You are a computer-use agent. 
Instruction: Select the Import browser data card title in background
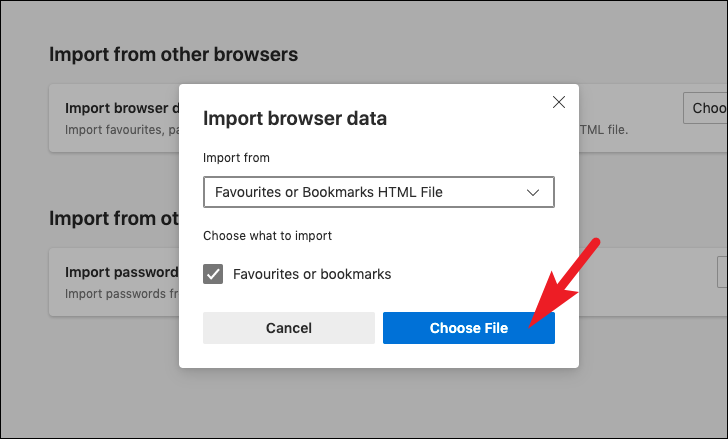tap(122, 108)
